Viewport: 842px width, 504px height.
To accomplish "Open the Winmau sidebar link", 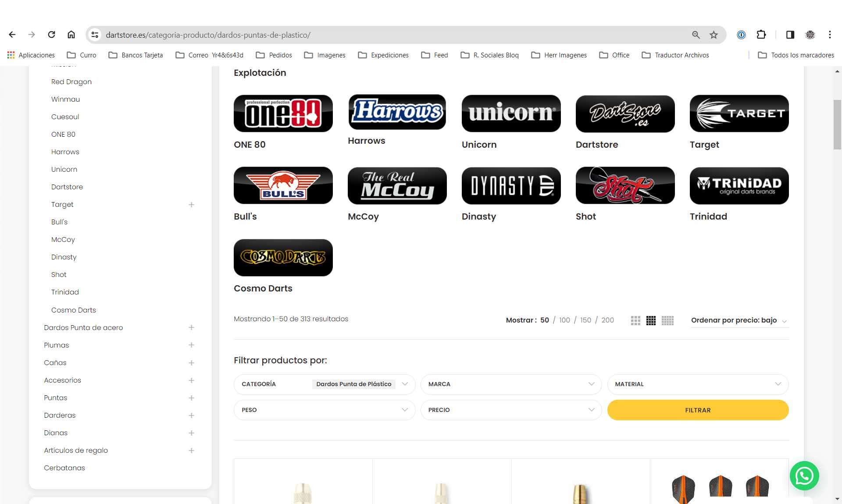I will (x=65, y=99).
